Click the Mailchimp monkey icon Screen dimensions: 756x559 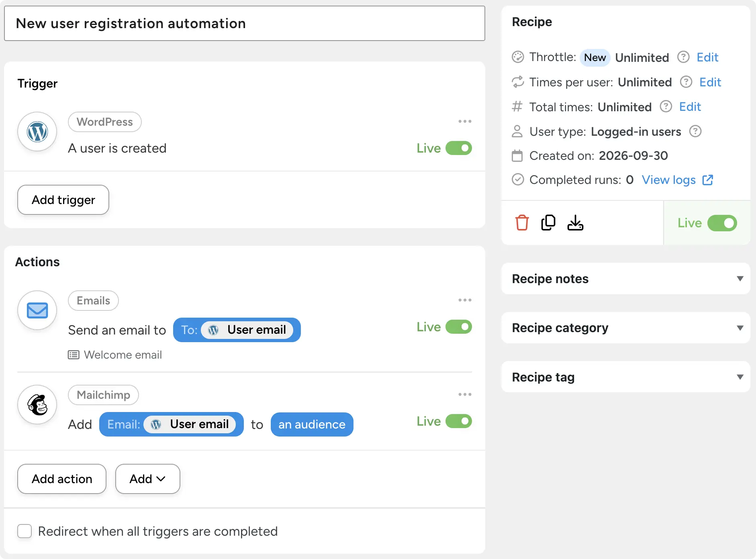(x=37, y=405)
